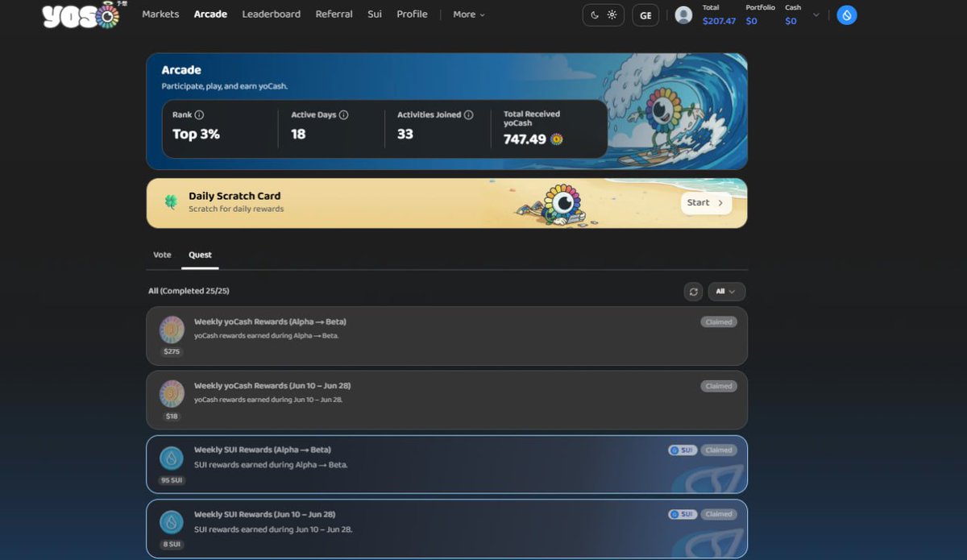Viewport: 967px width, 560px height.
Task: Expand the balance dropdown chevron next to Cash
Action: click(816, 15)
